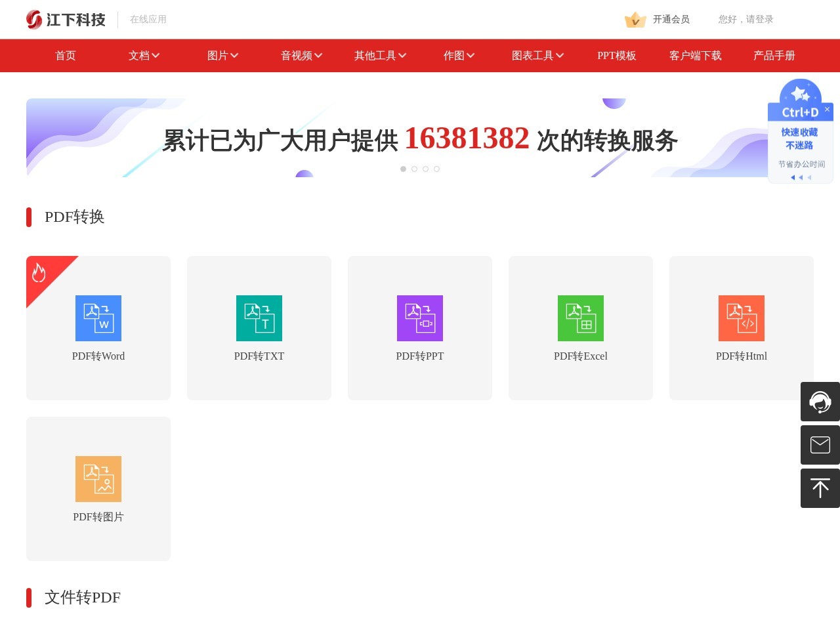Click the 您好，请登录 login link

point(746,20)
